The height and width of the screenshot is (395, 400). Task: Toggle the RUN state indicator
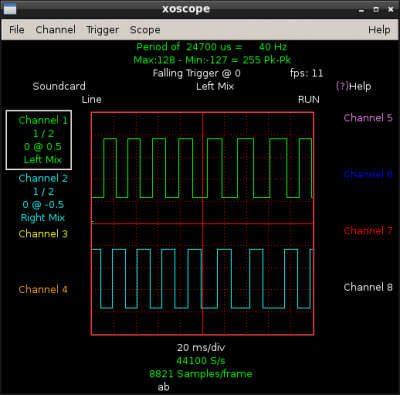coord(309,100)
